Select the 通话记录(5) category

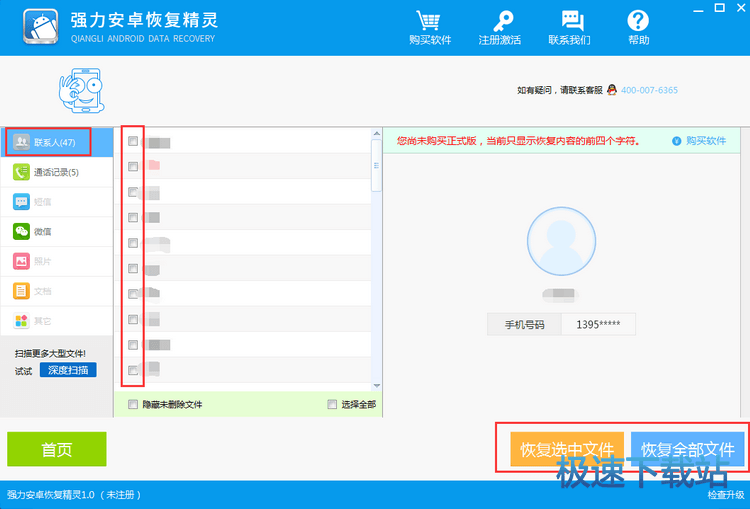click(56, 172)
